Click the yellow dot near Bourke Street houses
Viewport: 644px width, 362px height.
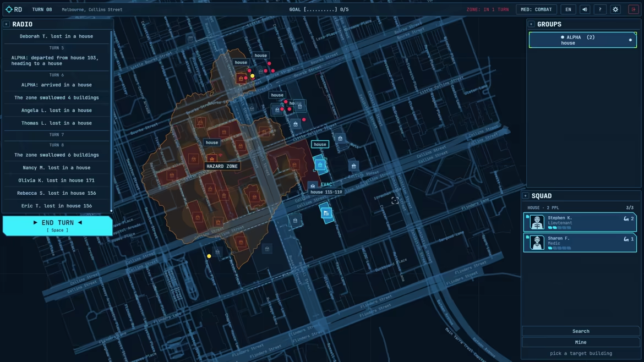[253, 76]
